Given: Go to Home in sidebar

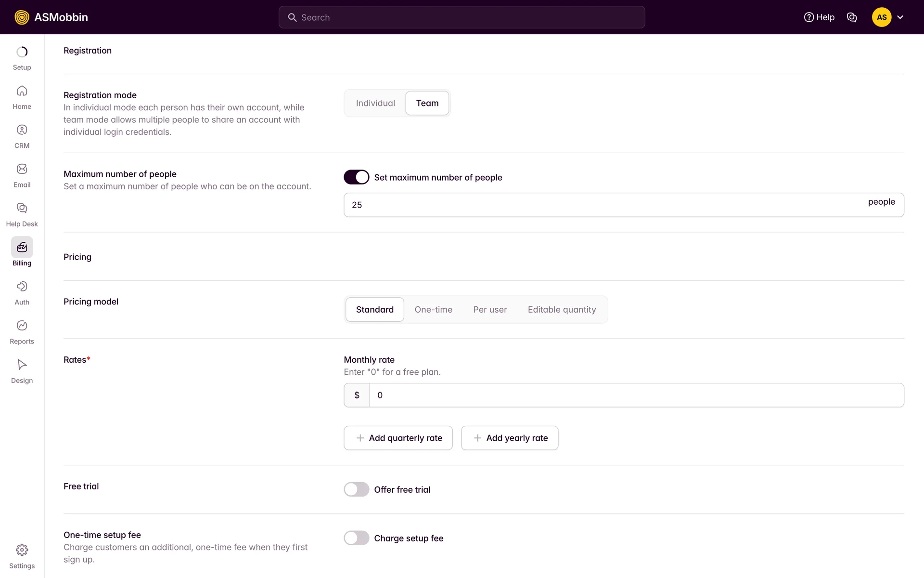Looking at the screenshot, I should click(x=22, y=91).
